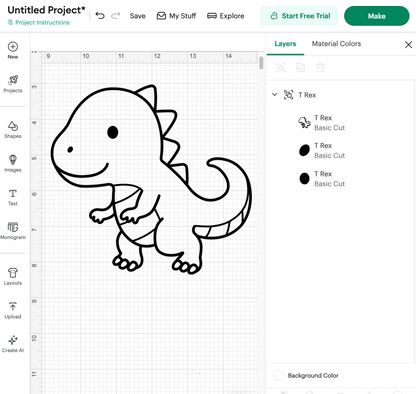Image resolution: width=416 pixels, height=394 pixels.
Task: Click the T Rex group icon
Action: 288,95
